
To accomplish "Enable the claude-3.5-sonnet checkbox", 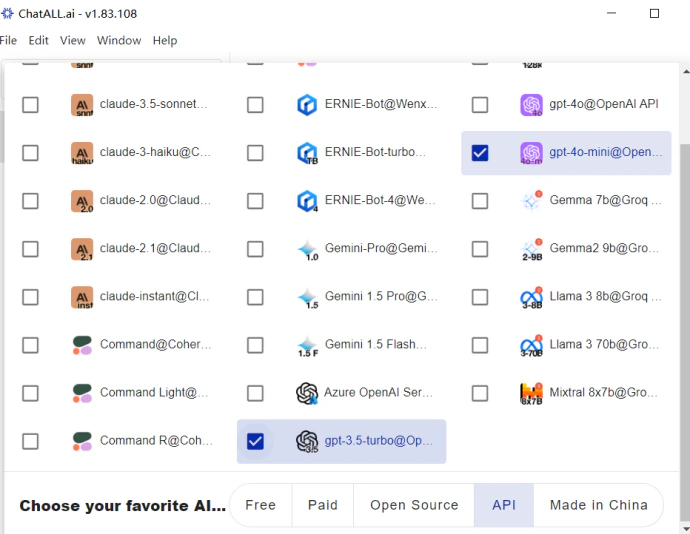I will pyautogui.click(x=30, y=105).
